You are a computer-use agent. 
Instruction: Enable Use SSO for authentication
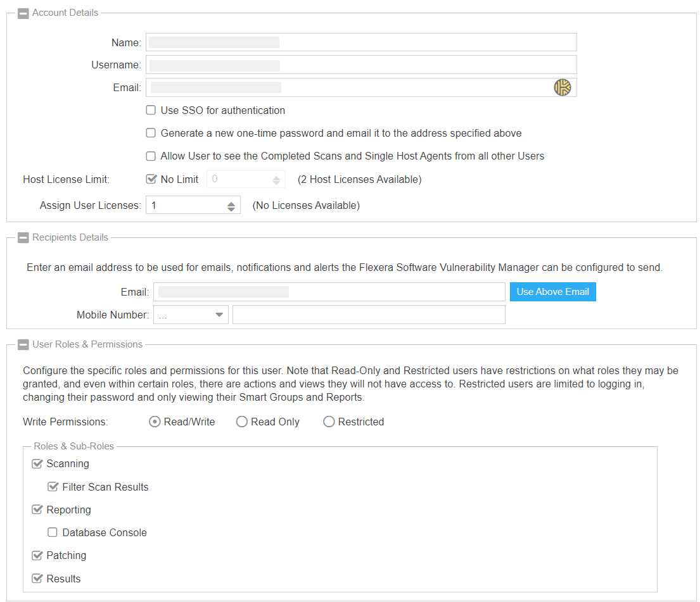151,110
